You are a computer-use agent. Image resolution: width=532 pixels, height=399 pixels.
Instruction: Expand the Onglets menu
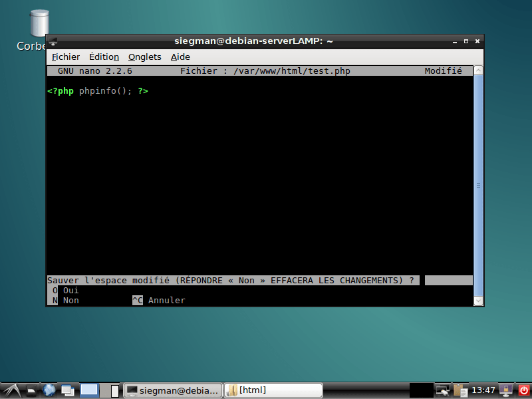click(145, 57)
